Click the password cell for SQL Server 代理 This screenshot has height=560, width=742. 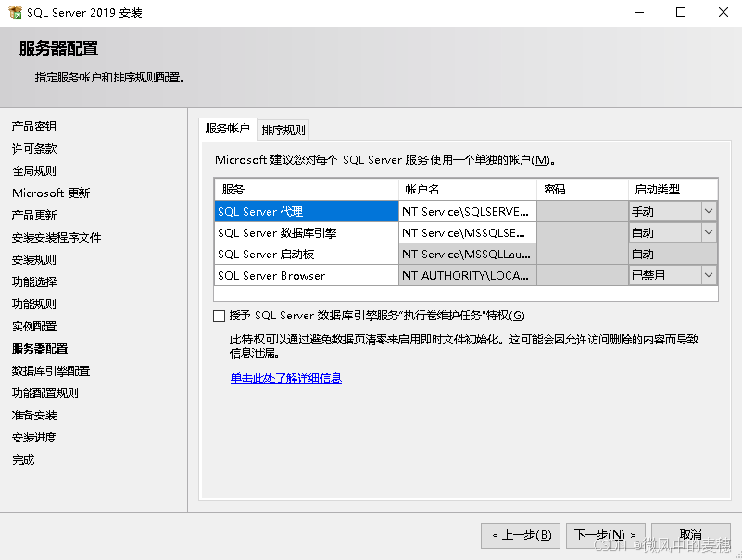(x=583, y=211)
